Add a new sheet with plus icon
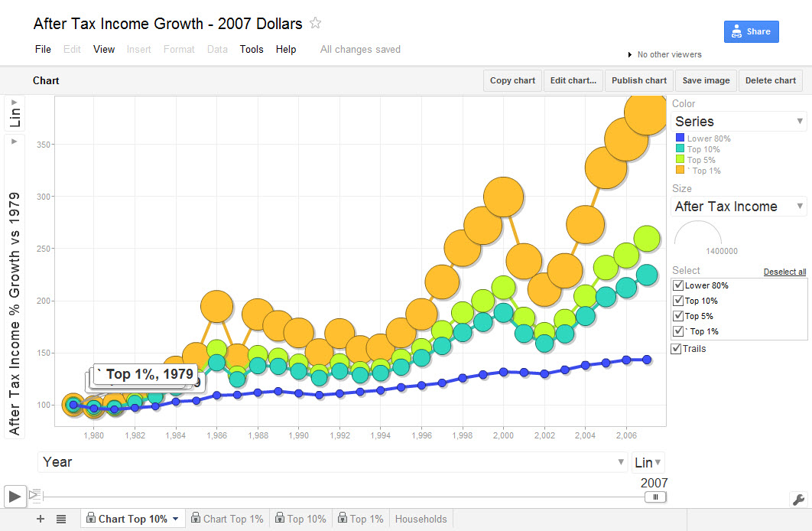812x531 pixels. (41, 519)
